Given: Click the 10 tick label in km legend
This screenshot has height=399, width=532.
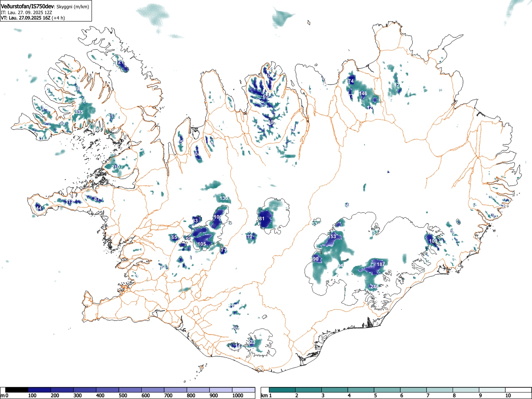Looking at the screenshot, I should (x=508, y=396).
